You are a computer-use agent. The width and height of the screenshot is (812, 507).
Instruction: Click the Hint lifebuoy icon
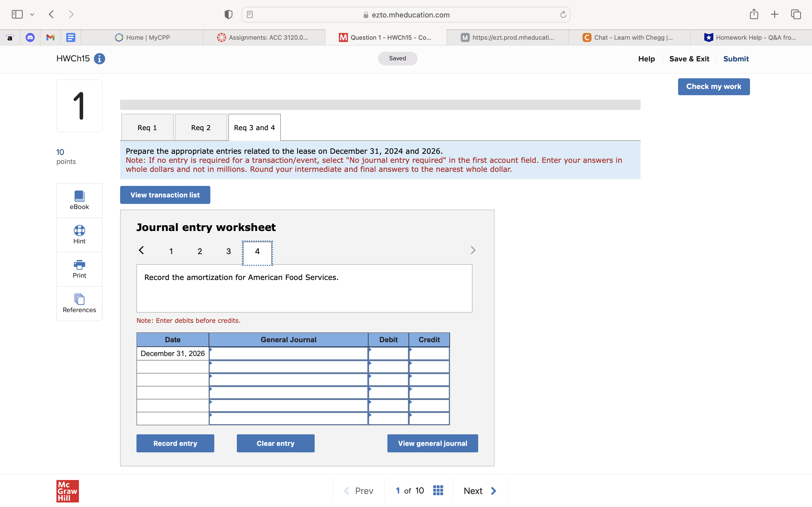tap(79, 231)
